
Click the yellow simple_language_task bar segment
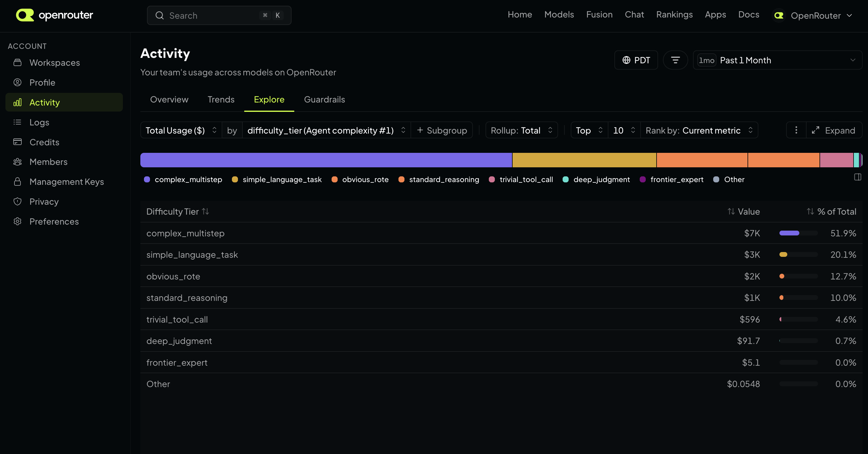point(584,160)
